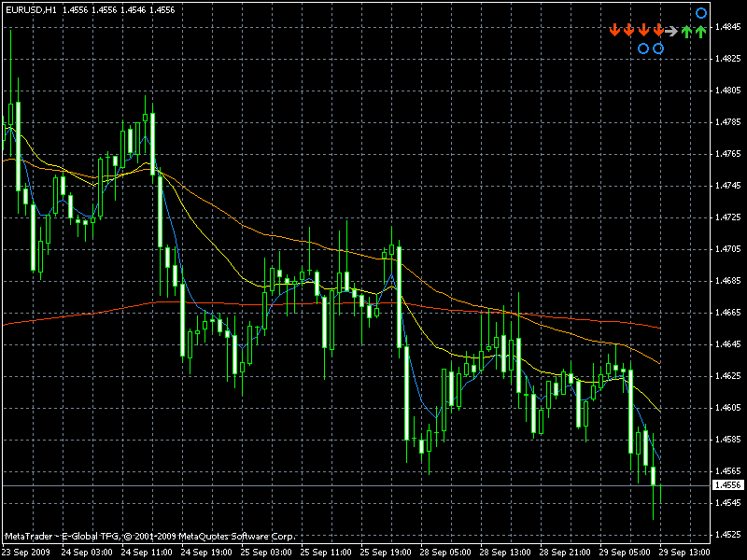Click the 23 Sep 2009 date label
Screen dimensions: 747x560
26,553
